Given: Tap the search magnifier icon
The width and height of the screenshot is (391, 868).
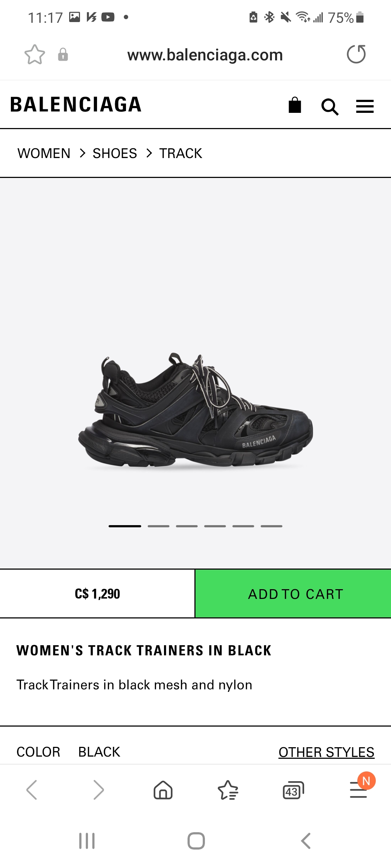Looking at the screenshot, I should point(330,107).
